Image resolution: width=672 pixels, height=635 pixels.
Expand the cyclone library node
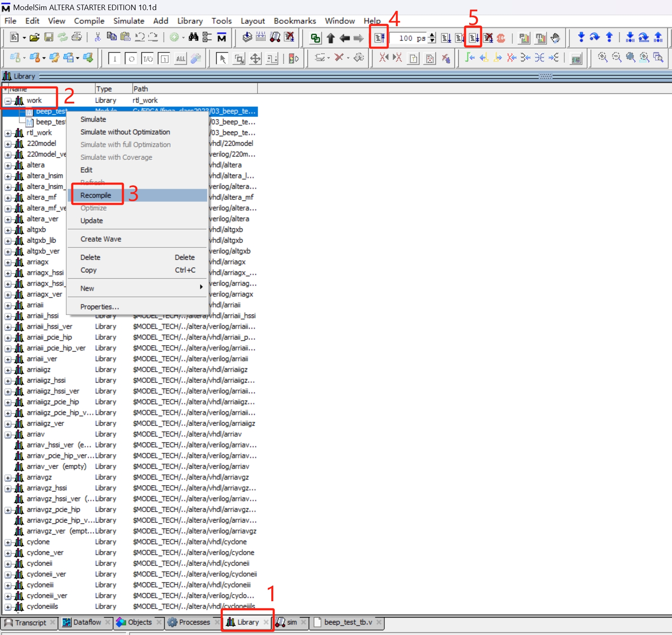tap(8, 542)
